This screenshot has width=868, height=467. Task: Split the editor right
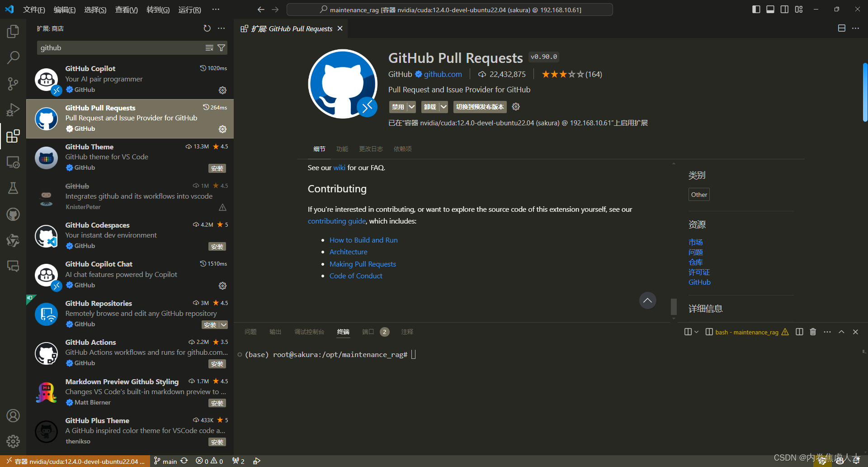[x=842, y=28]
